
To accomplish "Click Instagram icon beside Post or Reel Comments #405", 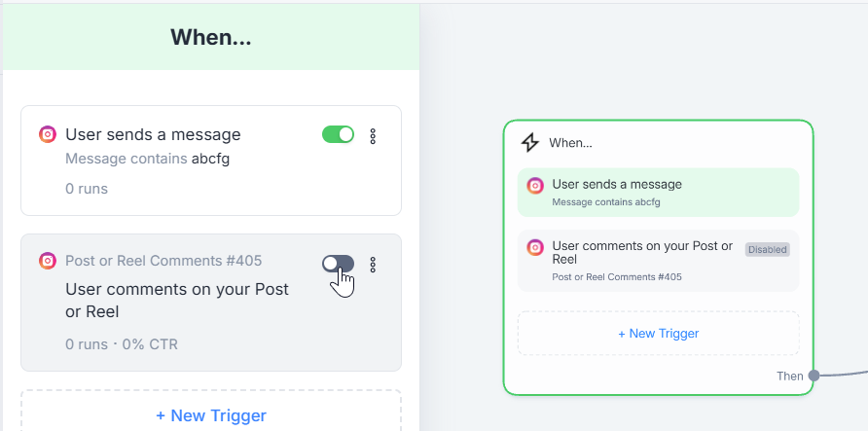I will pyautogui.click(x=48, y=261).
